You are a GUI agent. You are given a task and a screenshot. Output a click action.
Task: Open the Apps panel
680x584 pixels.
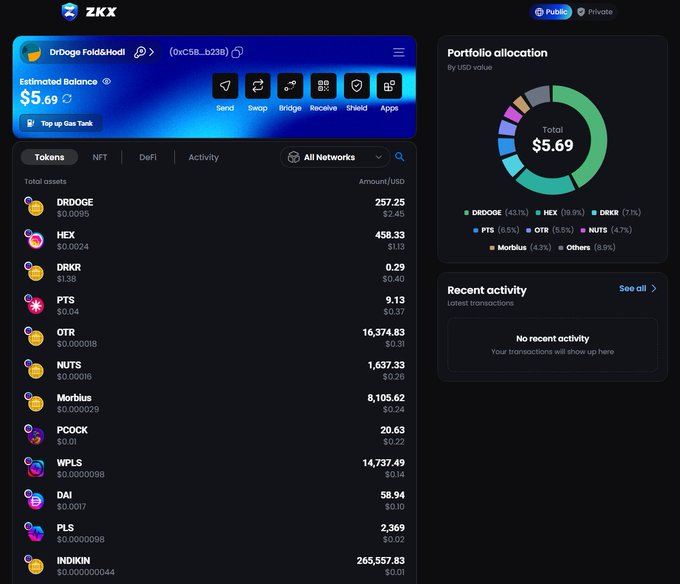point(389,86)
